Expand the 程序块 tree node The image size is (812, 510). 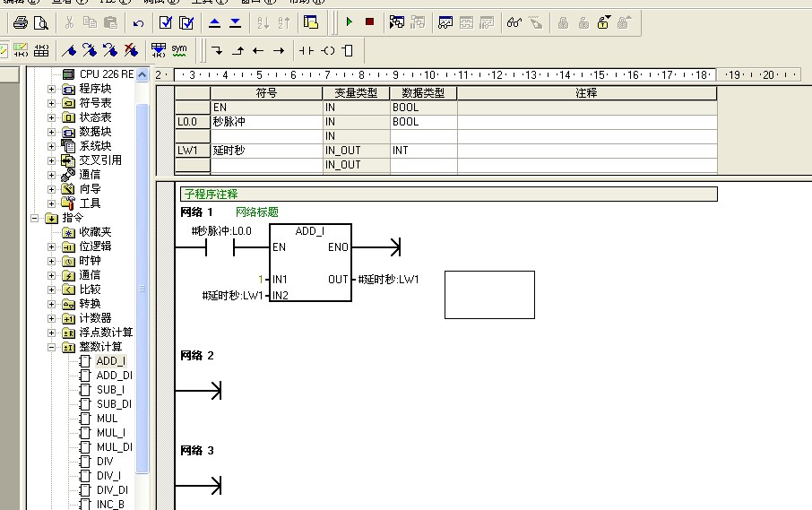[x=51, y=89]
